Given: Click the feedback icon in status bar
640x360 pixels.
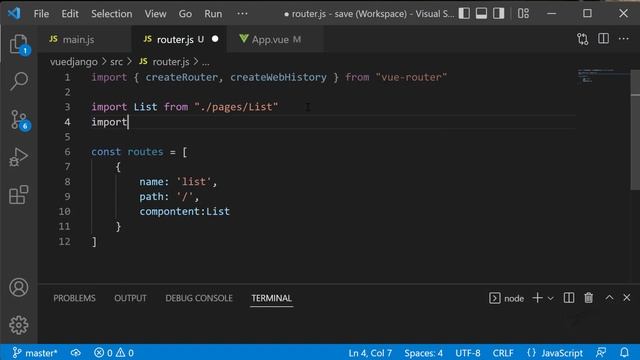Looking at the screenshot, I should point(601,353).
